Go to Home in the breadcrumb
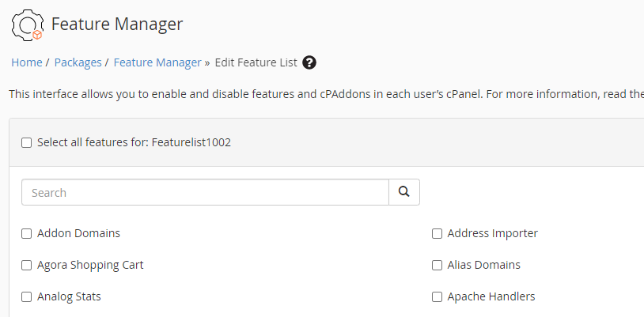The width and height of the screenshot is (644, 317). click(27, 62)
